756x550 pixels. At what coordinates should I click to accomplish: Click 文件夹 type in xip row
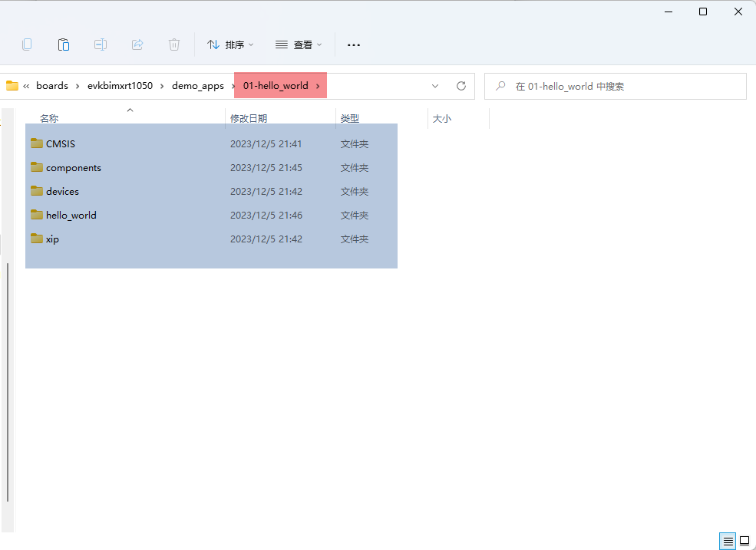click(355, 239)
